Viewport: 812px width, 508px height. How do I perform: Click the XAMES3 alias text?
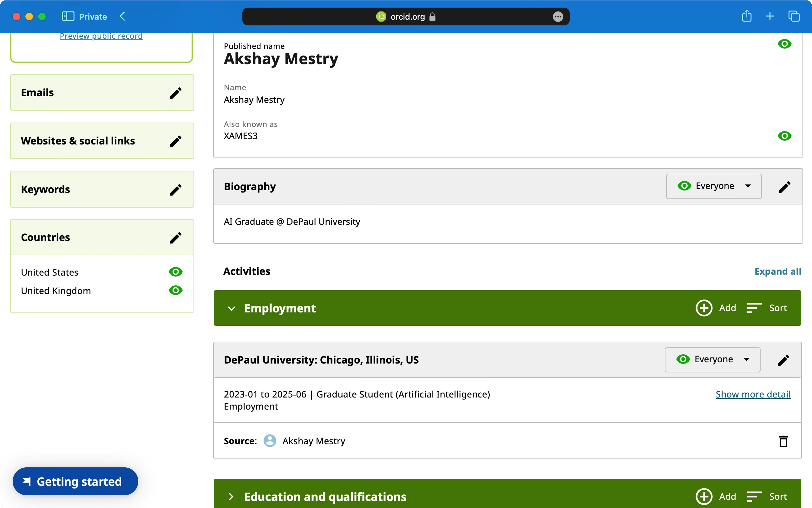tap(240, 136)
